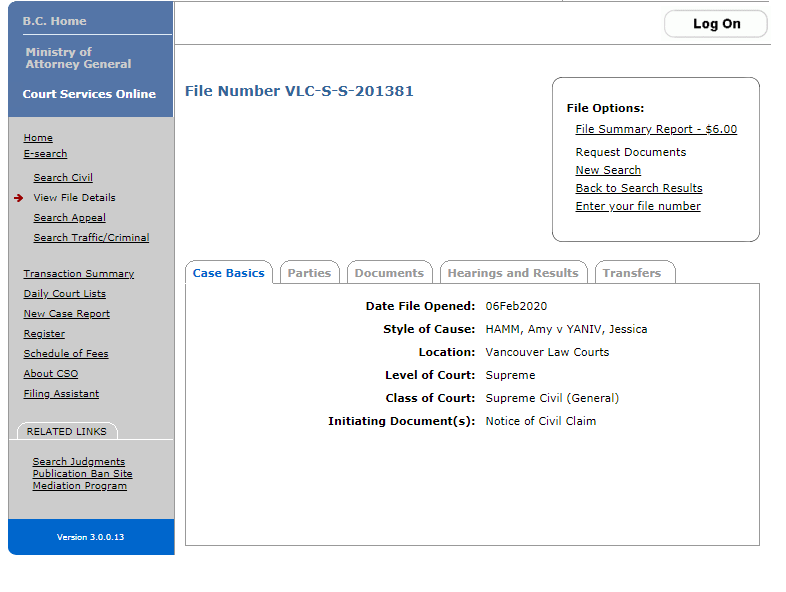Click Supreme Civil (General) class value
786x592 pixels.
pyautogui.click(x=552, y=399)
